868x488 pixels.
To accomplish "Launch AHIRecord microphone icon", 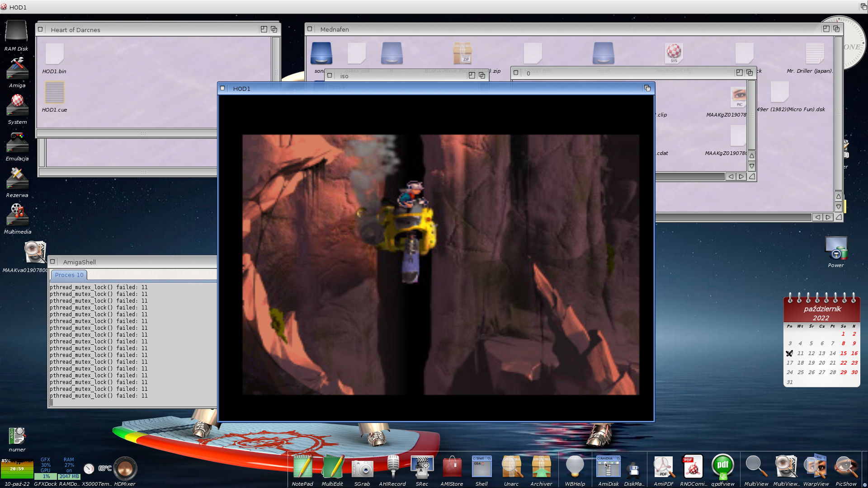I will pos(392,467).
